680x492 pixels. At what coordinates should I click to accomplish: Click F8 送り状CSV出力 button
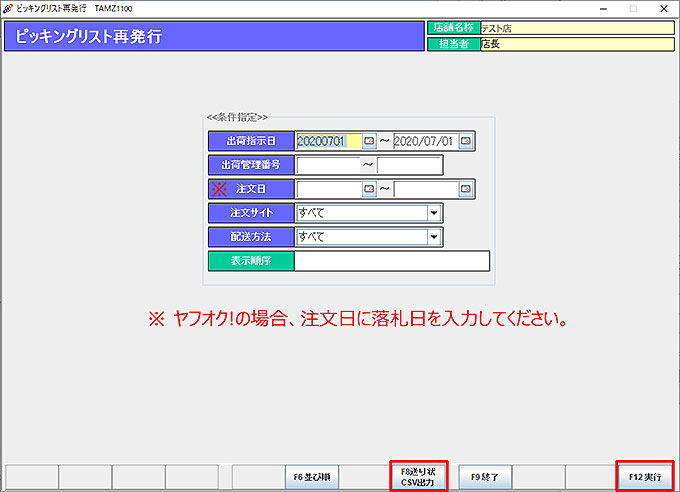(x=419, y=476)
